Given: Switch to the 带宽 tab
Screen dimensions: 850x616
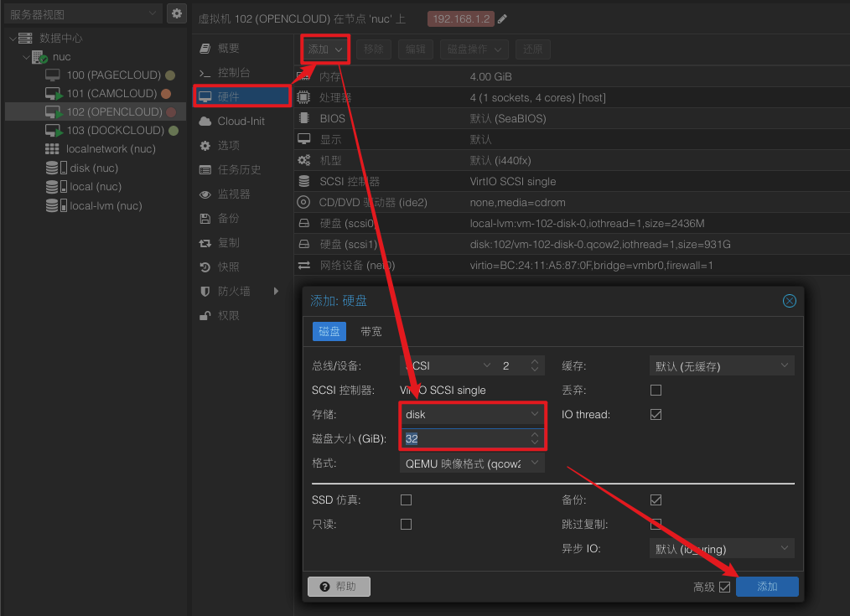Looking at the screenshot, I should point(371,332).
